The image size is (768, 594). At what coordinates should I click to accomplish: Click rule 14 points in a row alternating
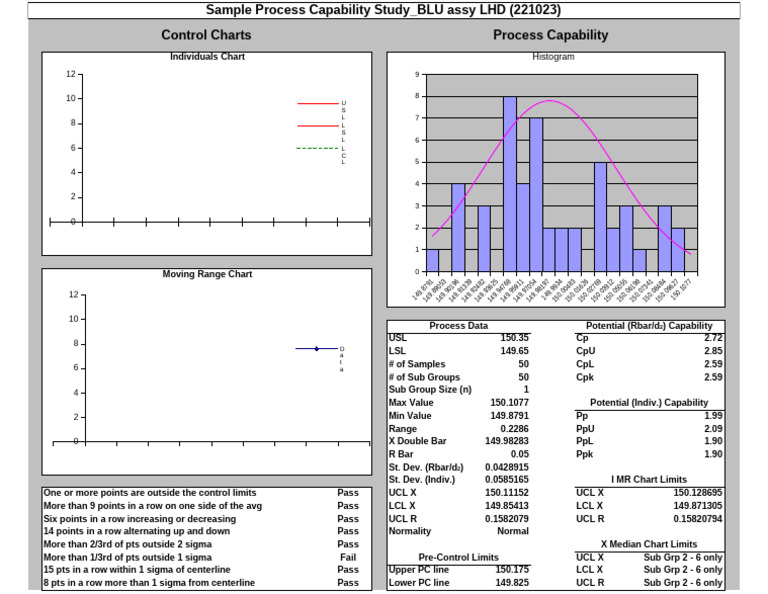point(137,531)
